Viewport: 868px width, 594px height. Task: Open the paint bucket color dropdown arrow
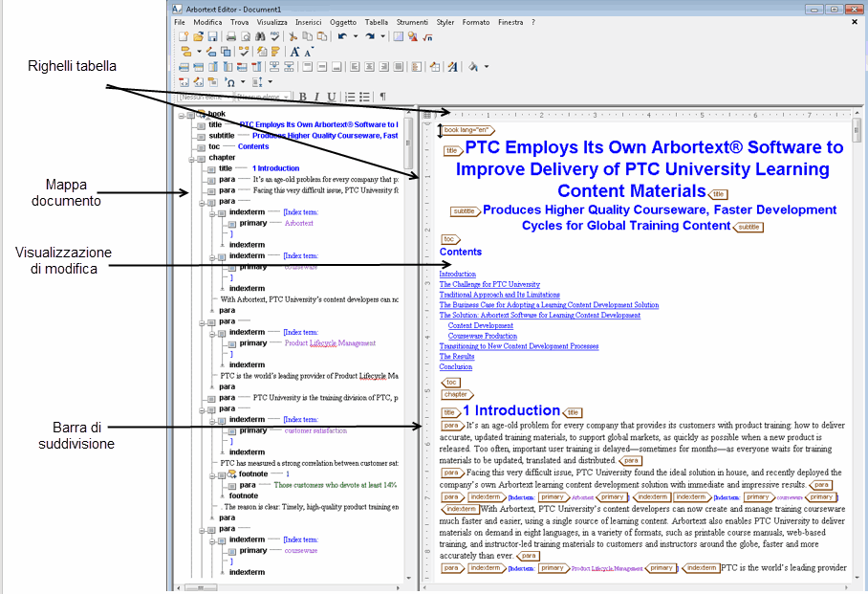point(487,67)
